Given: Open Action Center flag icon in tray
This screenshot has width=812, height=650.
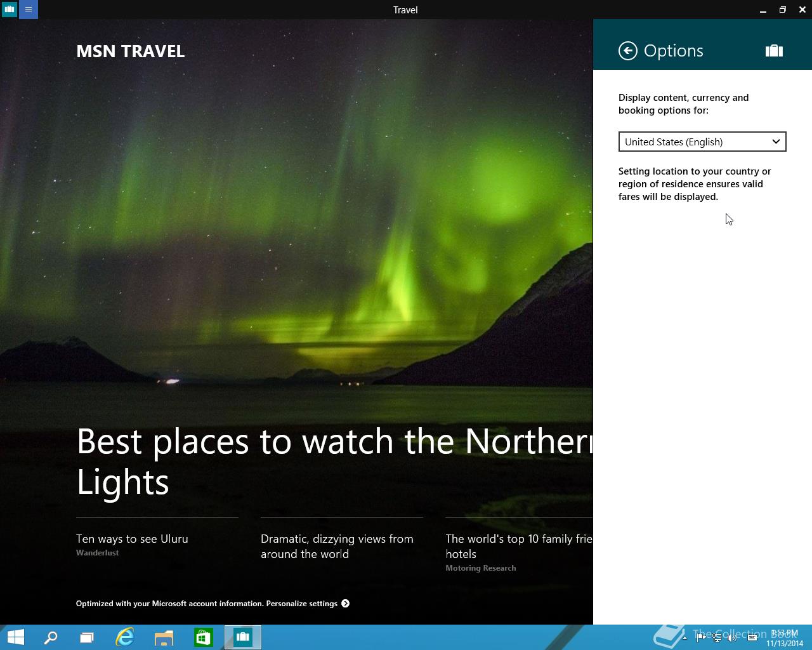Looking at the screenshot, I should [x=700, y=637].
